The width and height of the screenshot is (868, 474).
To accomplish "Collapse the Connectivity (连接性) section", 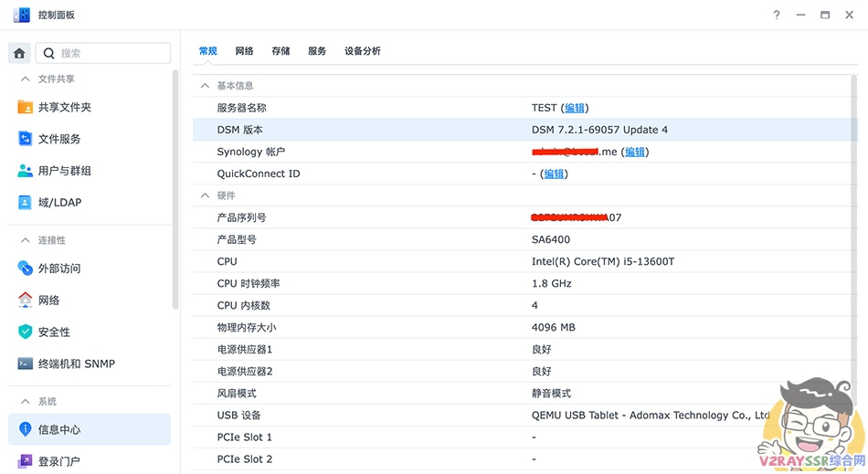I will coord(25,240).
